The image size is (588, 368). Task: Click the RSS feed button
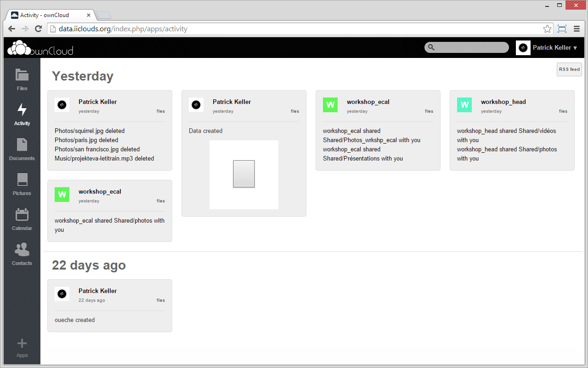tap(569, 69)
